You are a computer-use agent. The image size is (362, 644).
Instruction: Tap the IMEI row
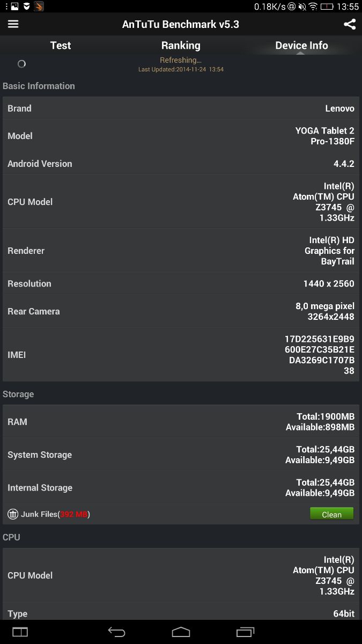click(x=181, y=355)
